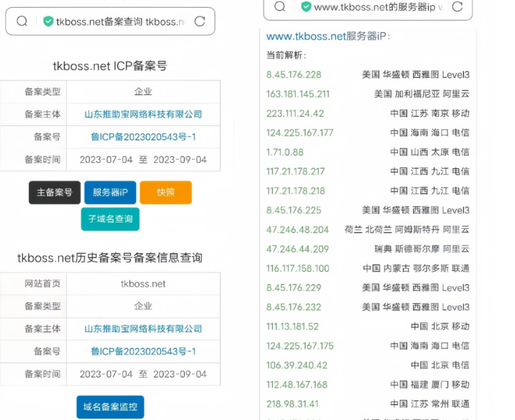515x420 pixels.
Task: Reload the tkboss.net备案查询 page
Action: click(x=200, y=21)
